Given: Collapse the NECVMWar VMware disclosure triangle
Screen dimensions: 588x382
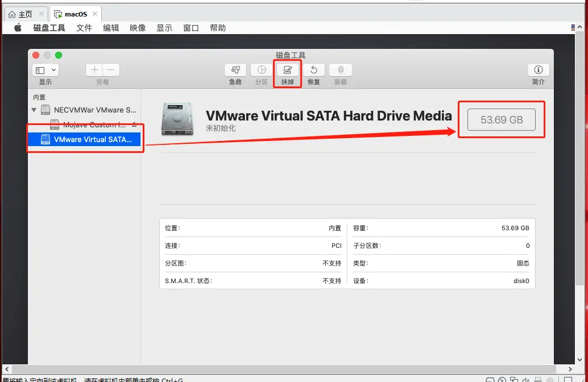Looking at the screenshot, I should click(x=34, y=110).
